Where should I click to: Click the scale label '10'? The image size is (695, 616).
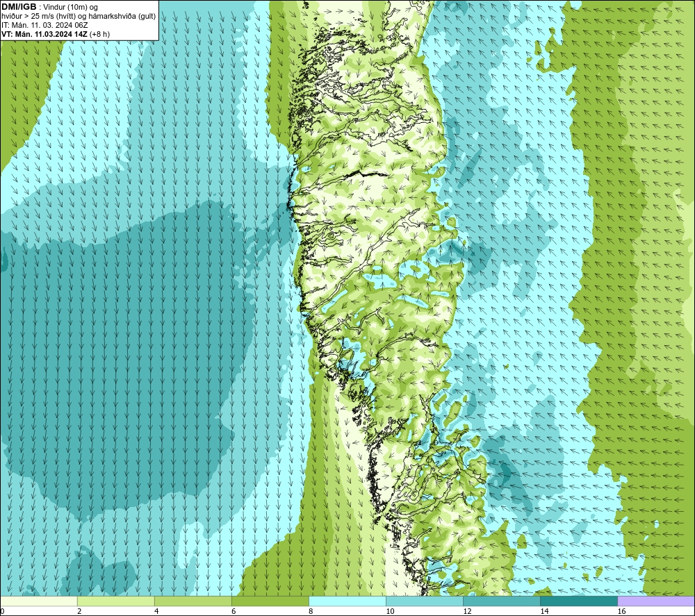pyautogui.click(x=390, y=611)
